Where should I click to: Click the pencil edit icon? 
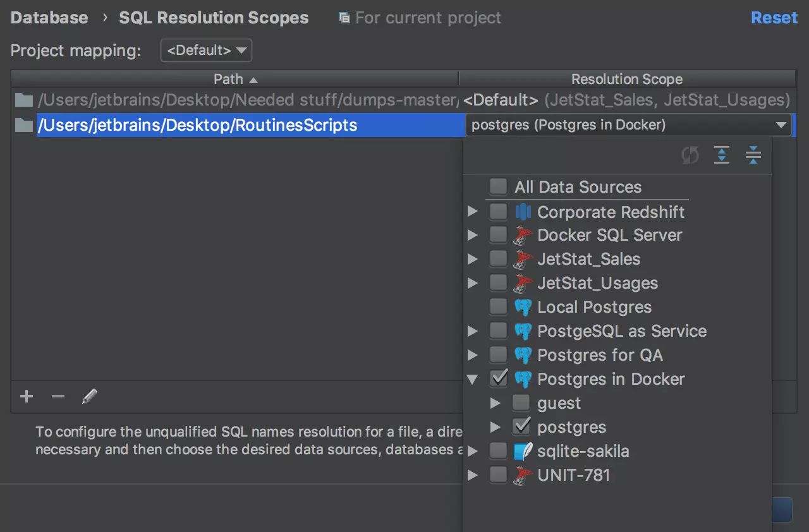[90, 397]
